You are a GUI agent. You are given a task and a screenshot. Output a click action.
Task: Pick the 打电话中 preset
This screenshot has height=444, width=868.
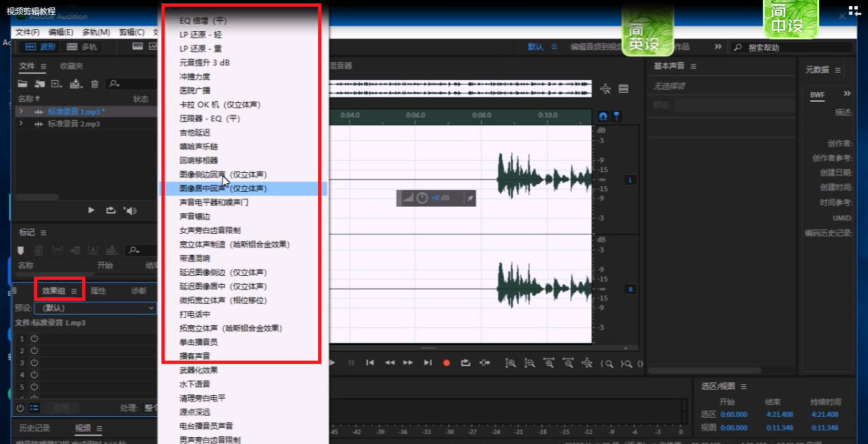(x=243, y=314)
